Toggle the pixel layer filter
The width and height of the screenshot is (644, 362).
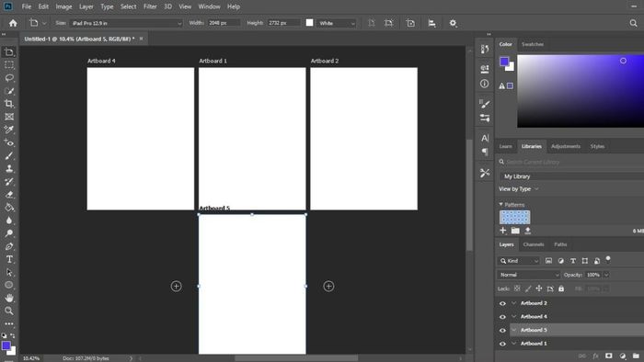click(x=548, y=261)
